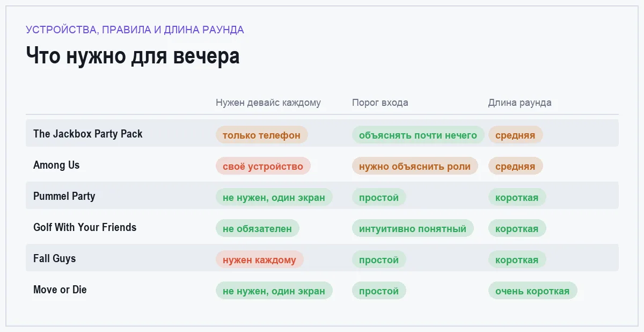Viewport: 644px width, 332px height.
Task: Click the "не обязателен" tag
Action: coord(257,228)
